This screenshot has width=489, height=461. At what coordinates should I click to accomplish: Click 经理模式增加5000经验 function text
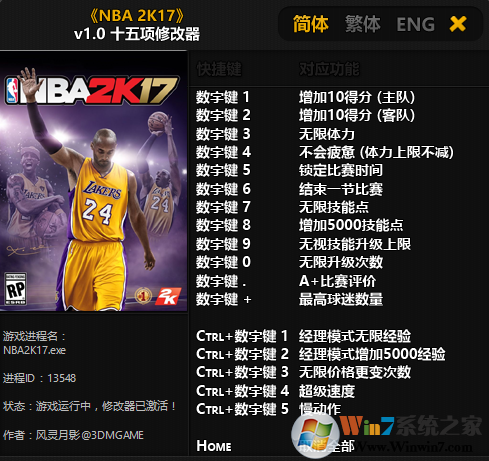click(x=372, y=354)
